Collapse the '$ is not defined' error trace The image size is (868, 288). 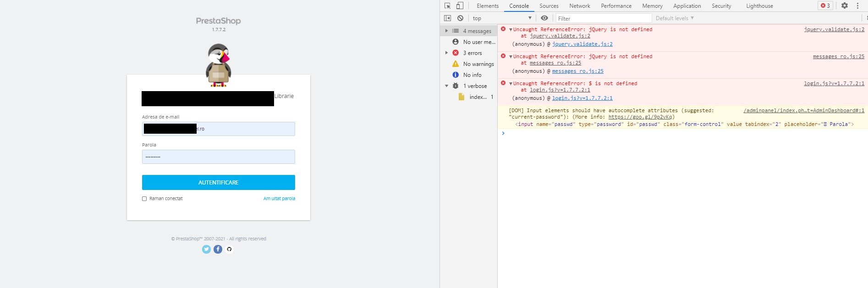tap(511, 83)
